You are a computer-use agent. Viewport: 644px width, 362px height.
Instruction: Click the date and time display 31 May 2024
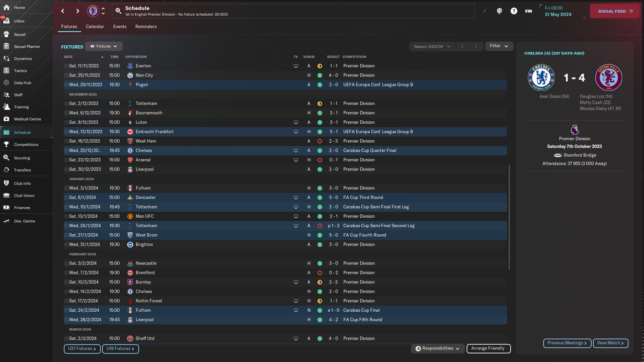(x=562, y=11)
